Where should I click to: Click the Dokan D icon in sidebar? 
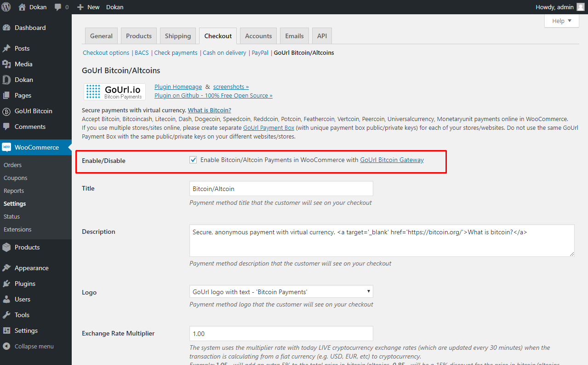[6, 80]
